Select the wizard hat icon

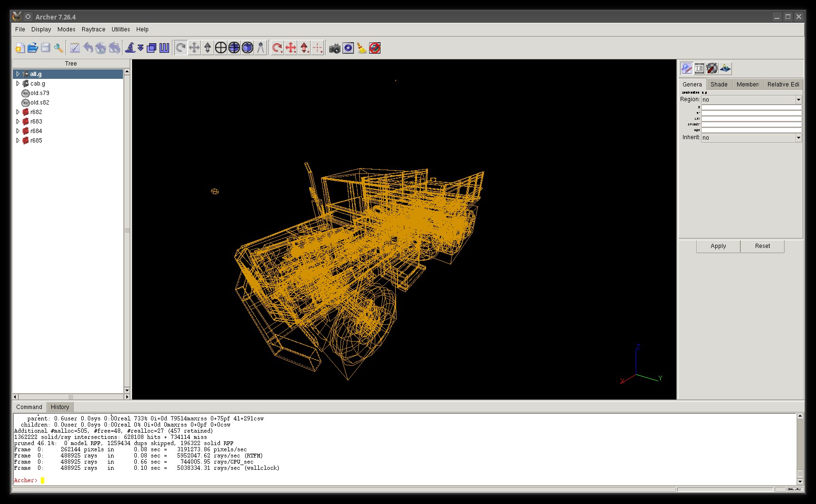[130, 48]
